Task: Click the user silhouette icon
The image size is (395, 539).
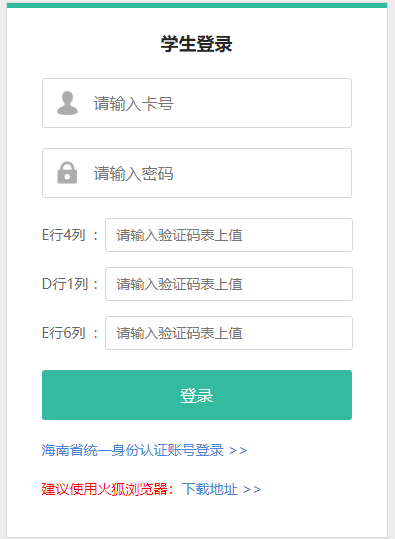Action: coord(67,103)
